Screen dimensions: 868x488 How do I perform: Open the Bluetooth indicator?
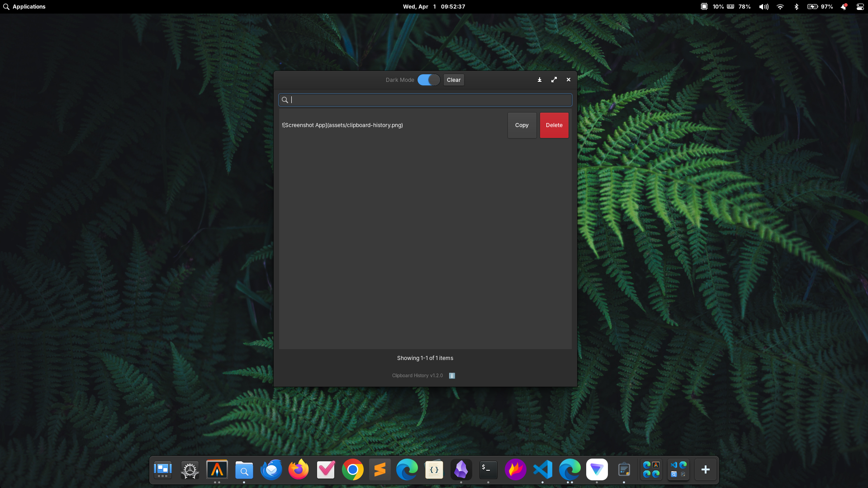click(x=797, y=7)
